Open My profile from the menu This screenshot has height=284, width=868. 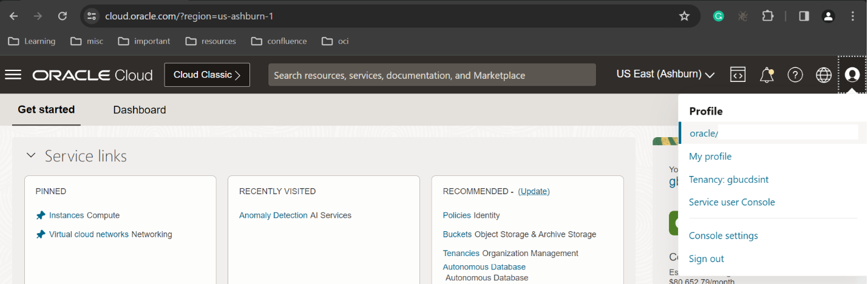[x=710, y=157]
